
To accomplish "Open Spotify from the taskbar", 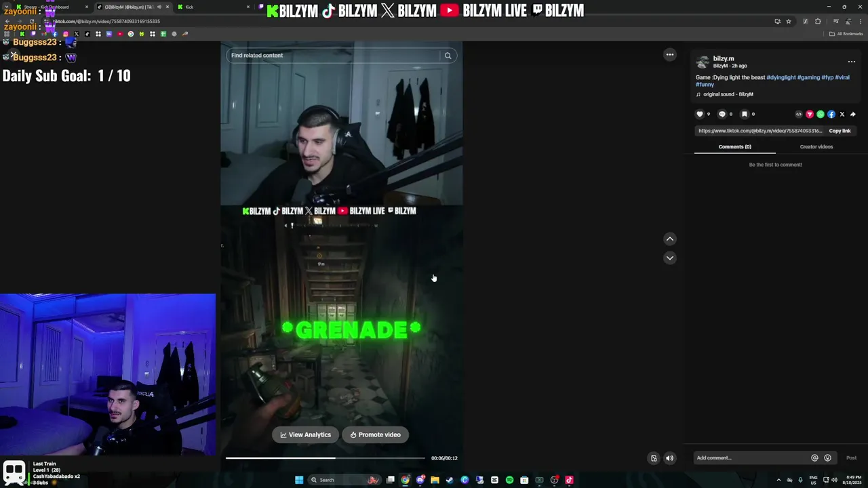I will pos(509,480).
